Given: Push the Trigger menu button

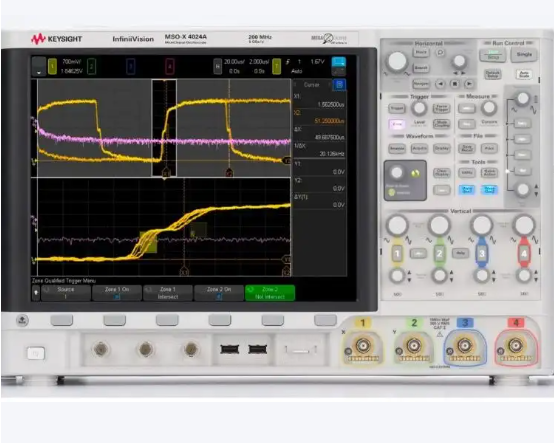Looking at the screenshot, I should (x=396, y=108).
